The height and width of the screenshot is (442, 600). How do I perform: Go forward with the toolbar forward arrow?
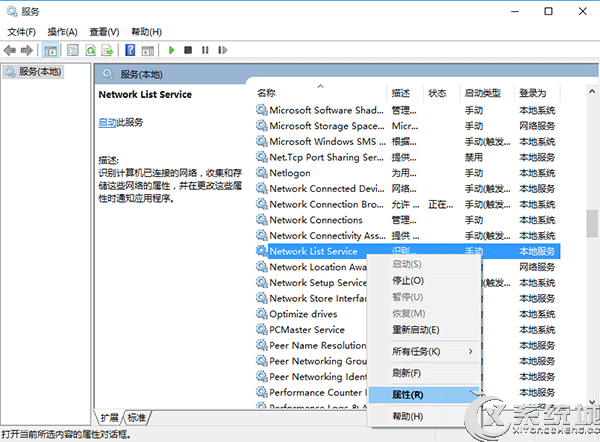point(26,50)
